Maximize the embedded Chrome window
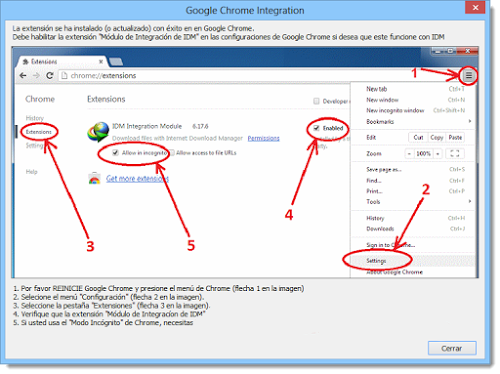This screenshot has width=500, height=374. pyautogui.click(x=450, y=51)
